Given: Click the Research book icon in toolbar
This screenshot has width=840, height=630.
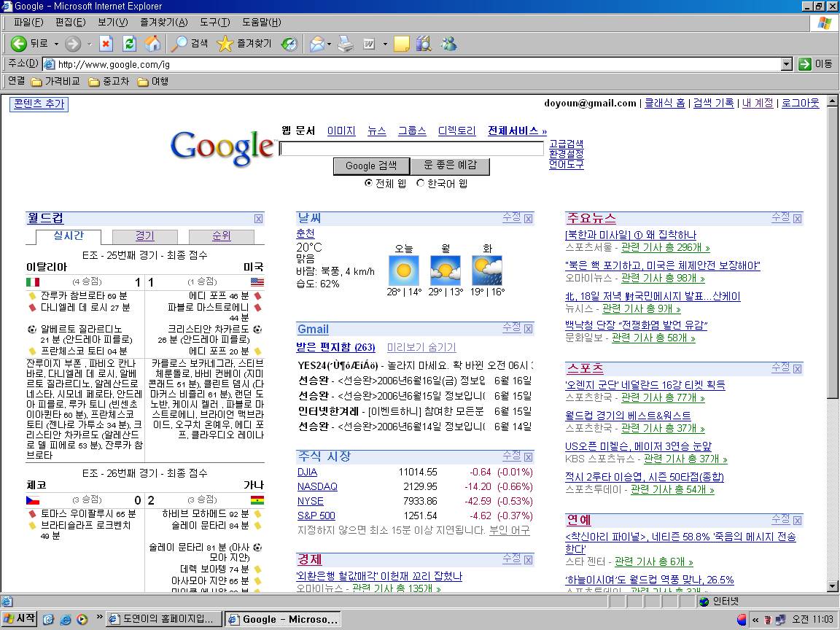Looking at the screenshot, I should pos(424,44).
